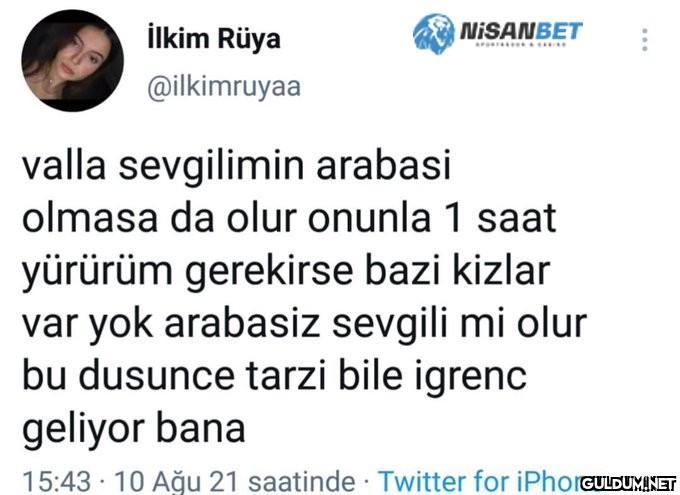Image resolution: width=680 pixels, height=495 pixels.
Task: Click the NisanBet lion head icon
Action: point(433,34)
